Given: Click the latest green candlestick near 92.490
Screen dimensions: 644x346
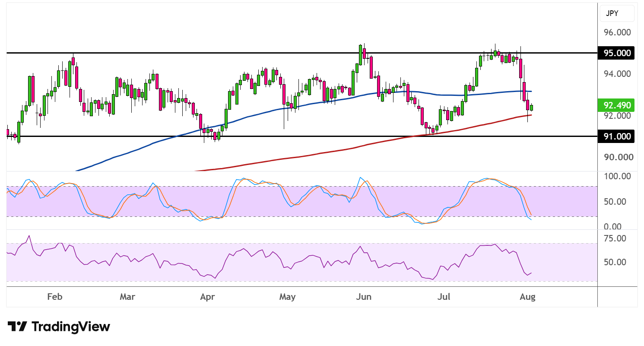Looking at the screenshot, I should point(532,108).
